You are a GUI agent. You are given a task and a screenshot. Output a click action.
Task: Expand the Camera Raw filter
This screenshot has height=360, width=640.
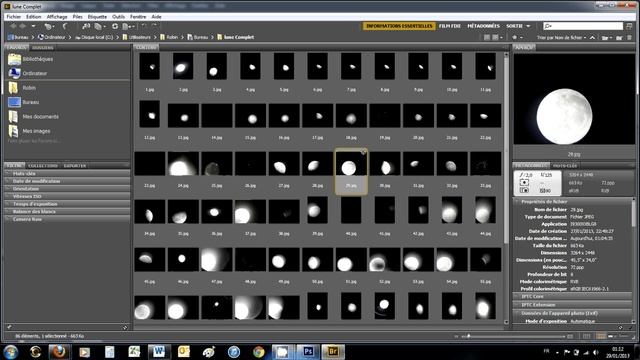(x=67, y=219)
